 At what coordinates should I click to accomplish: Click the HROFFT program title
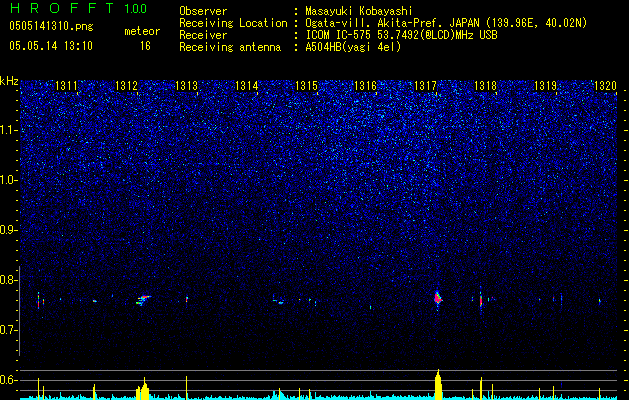(63, 8)
